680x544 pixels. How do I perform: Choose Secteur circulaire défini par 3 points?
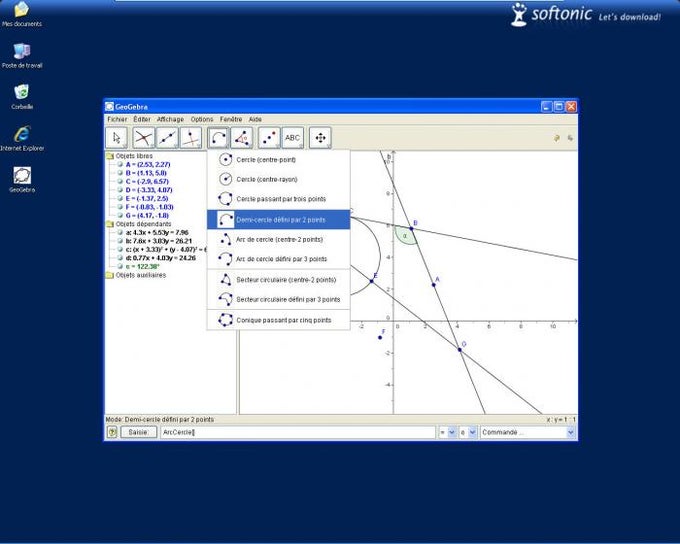tap(278, 299)
